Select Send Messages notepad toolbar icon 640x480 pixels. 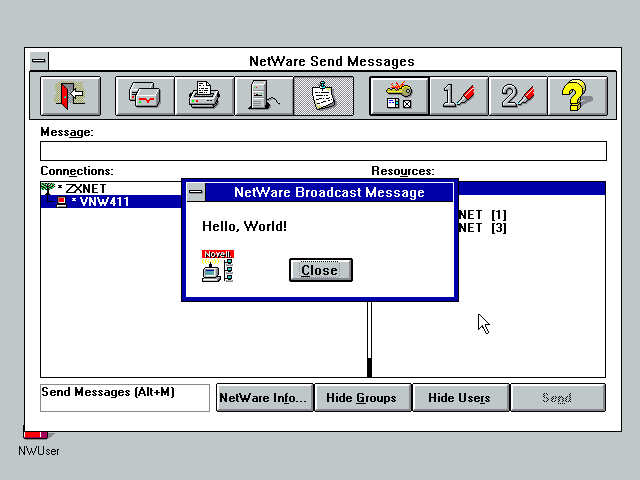pos(324,96)
